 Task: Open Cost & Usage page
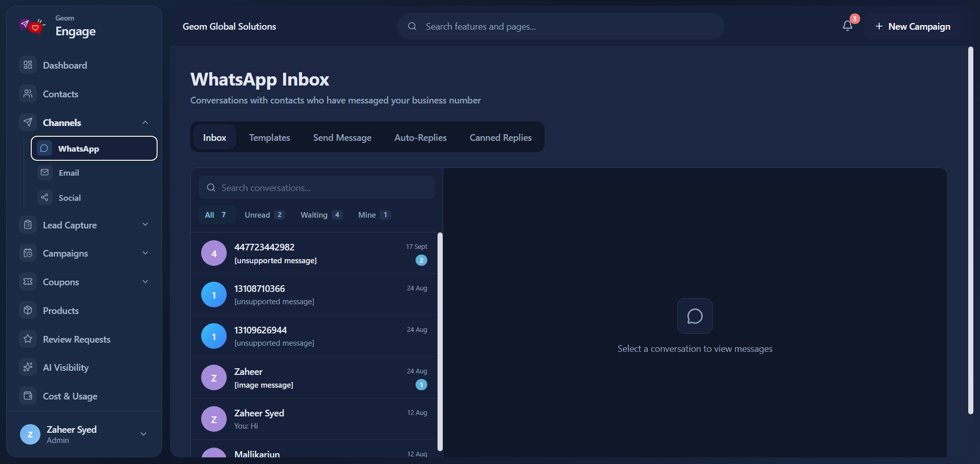(x=84, y=396)
